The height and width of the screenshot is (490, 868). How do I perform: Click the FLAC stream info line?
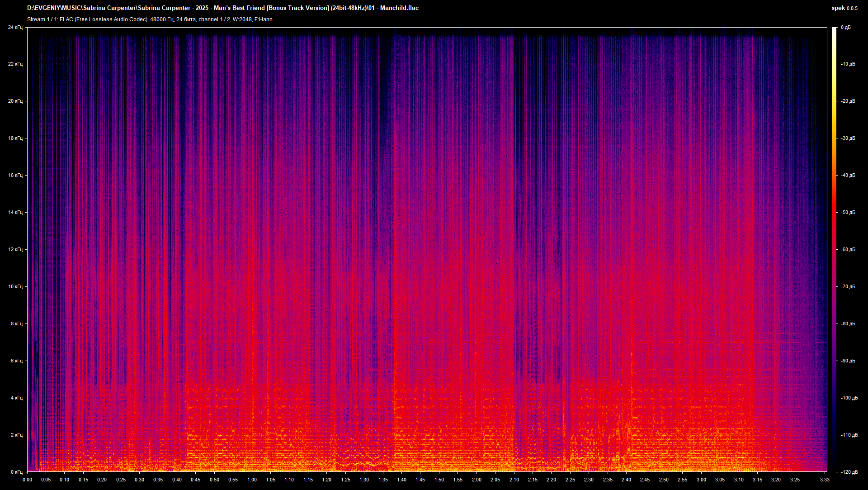click(150, 19)
